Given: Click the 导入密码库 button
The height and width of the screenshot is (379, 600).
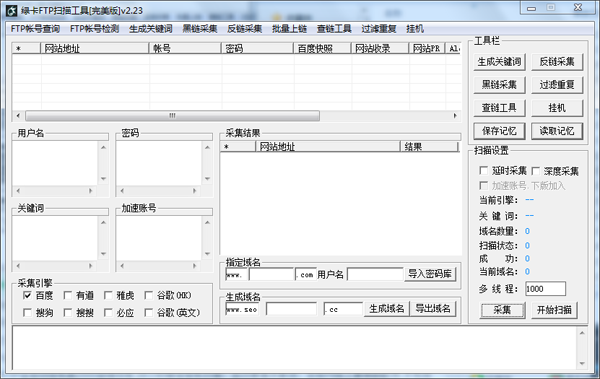Looking at the screenshot, I should pos(430,274).
